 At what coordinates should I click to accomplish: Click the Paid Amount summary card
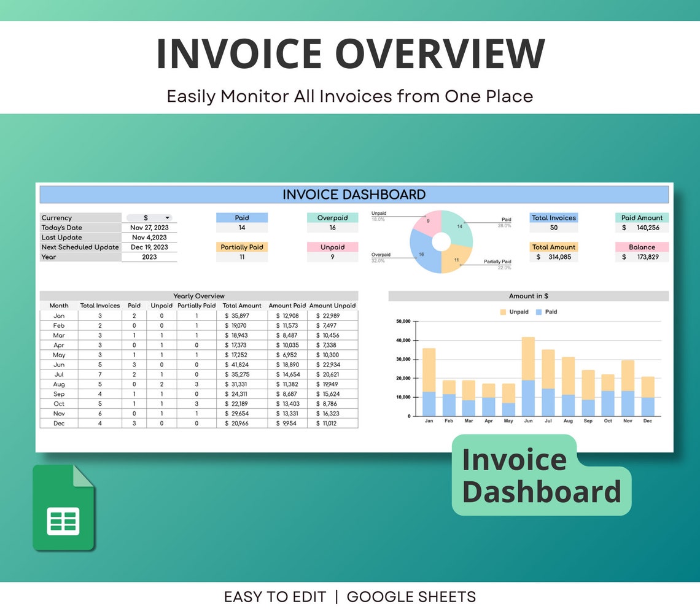point(642,222)
